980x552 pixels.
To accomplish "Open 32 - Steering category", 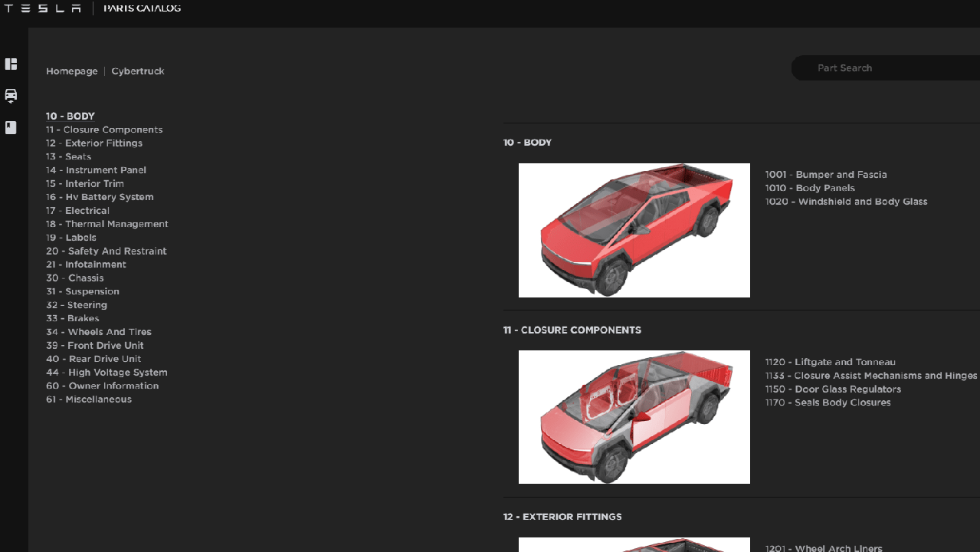I will pyautogui.click(x=77, y=305).
